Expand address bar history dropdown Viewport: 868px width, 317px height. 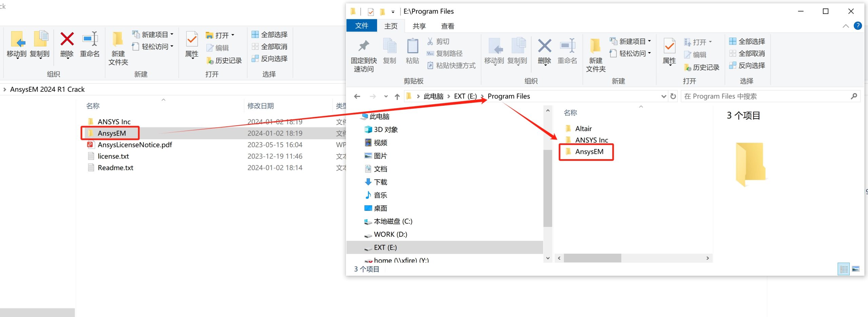[x=664, y=97]
